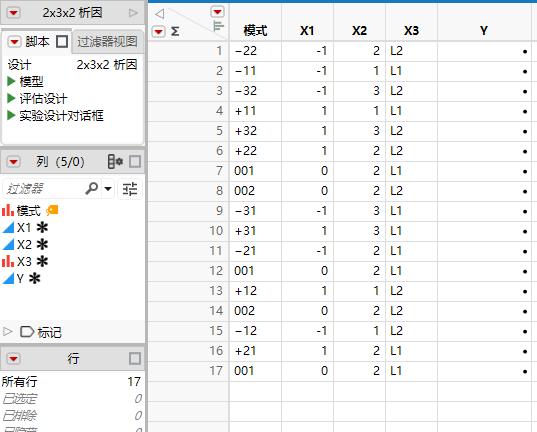This screenshot has width=537, height=432.
Task: Open the 行 panel red triangle menu
Action: click(14, 359)
